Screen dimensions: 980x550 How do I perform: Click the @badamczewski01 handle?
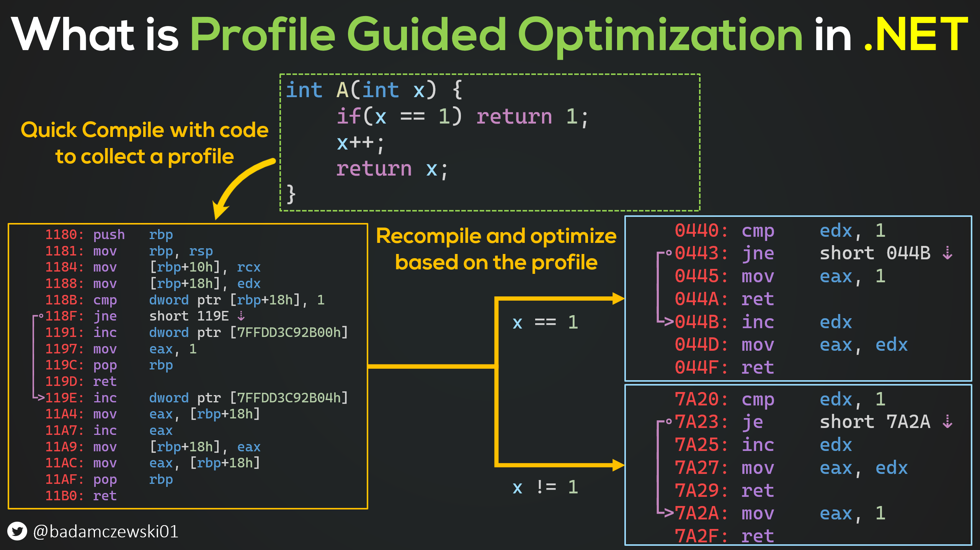point(106,531)
